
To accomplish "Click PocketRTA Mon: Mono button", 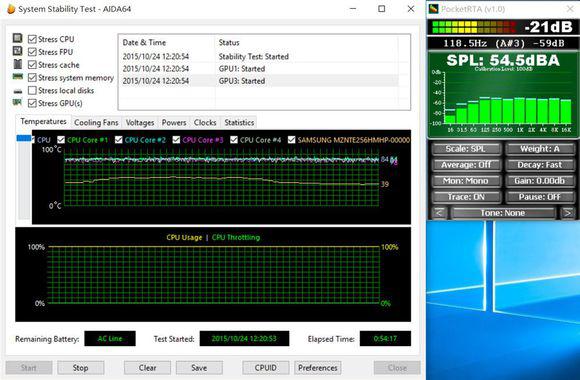I will pos(466,181).
